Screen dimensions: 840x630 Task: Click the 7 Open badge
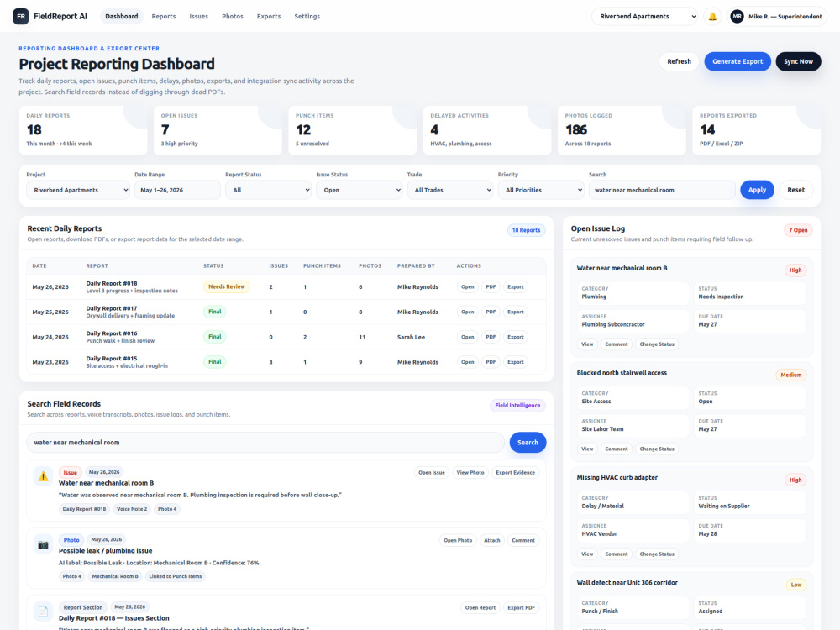click(798, 230)
